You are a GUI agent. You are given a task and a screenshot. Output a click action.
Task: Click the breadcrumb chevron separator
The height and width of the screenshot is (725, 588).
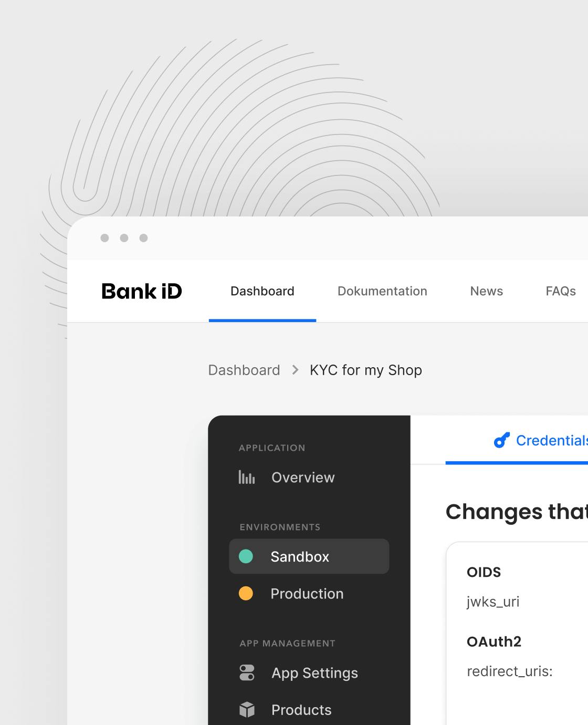coord(295,370)
